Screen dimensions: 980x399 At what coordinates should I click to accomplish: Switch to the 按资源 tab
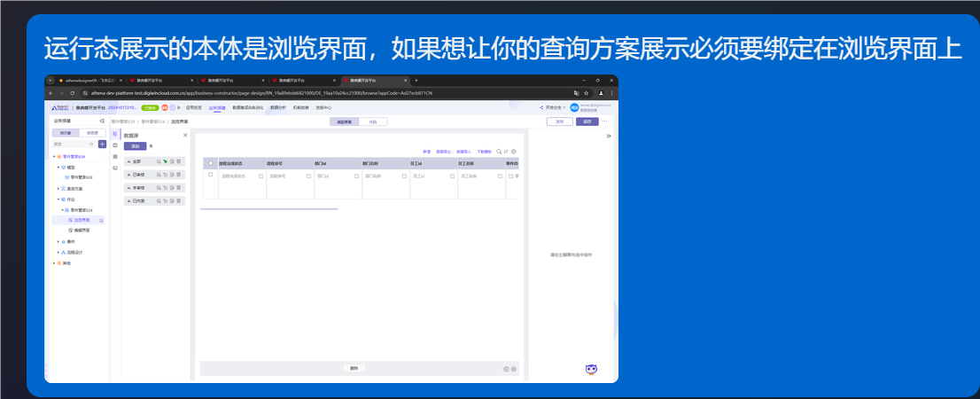point(92,133)
